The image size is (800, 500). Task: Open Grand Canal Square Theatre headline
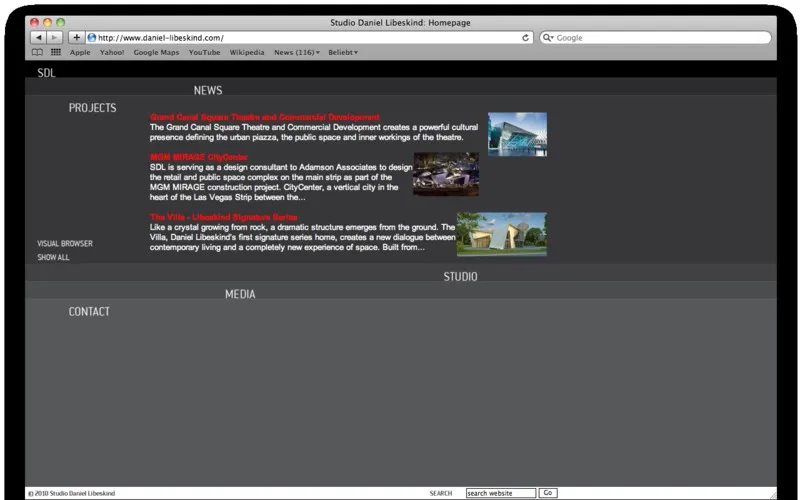(x=265, y=117)
